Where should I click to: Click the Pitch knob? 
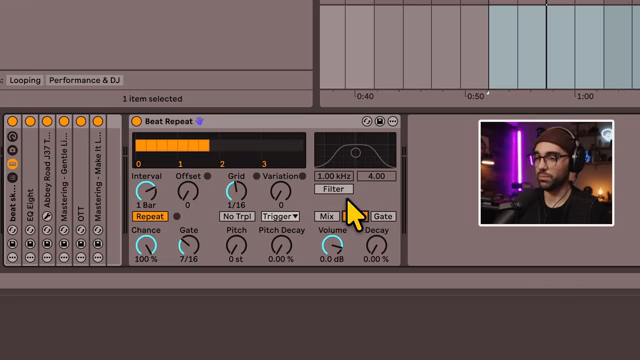click(236, 245)
